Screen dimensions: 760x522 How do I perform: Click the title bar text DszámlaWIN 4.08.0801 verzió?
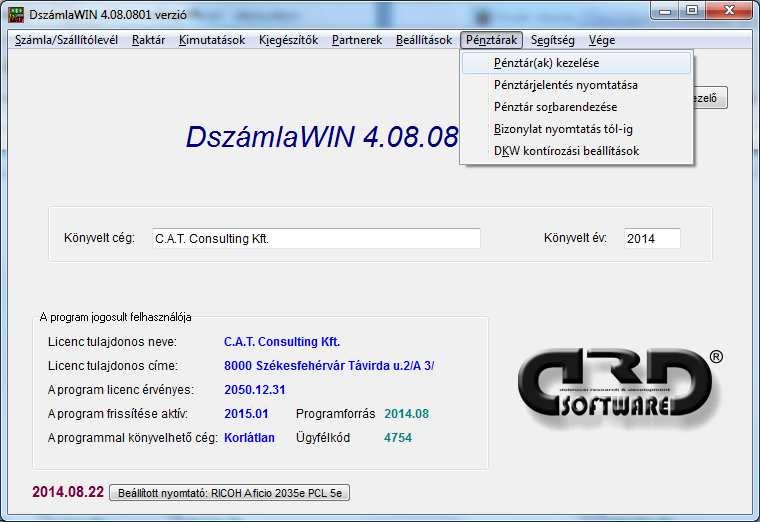[x=108, y=15]
